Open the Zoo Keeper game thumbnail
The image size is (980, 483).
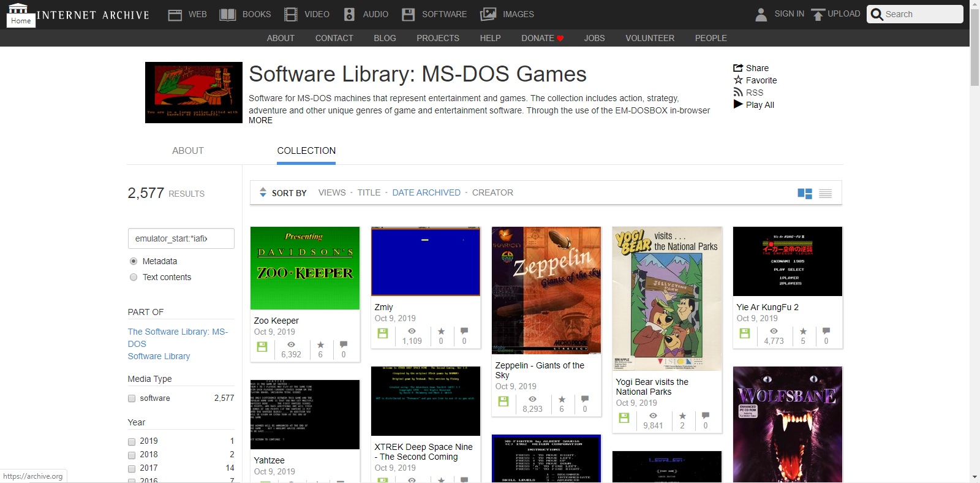[x=305, y=268]
